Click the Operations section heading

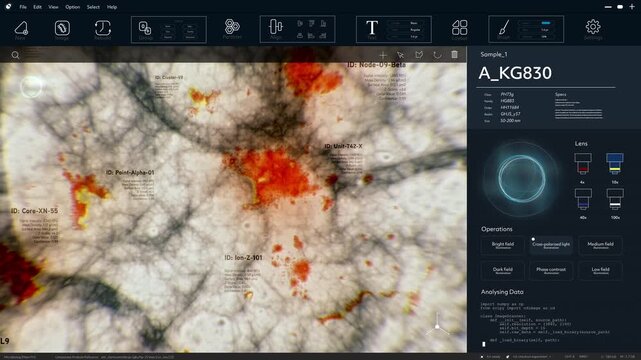point(497,229)
